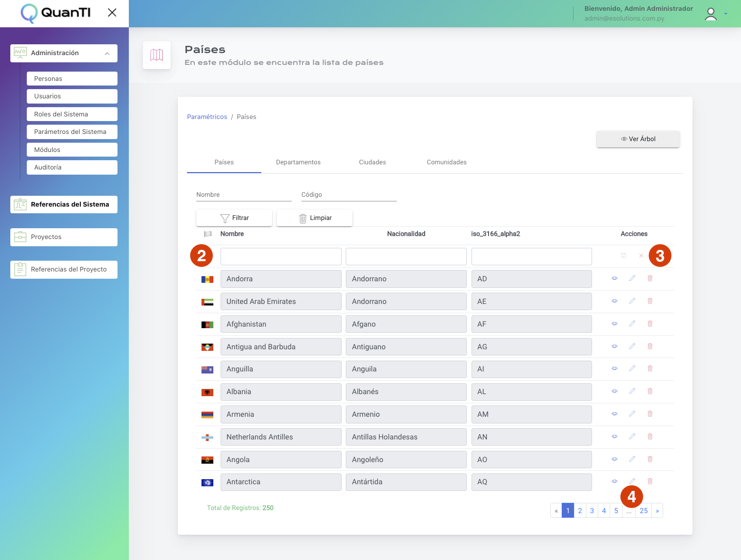Cancel new row with red X icon
The width and height of the screenshot is (741, 560).
[x=641, y=256]
